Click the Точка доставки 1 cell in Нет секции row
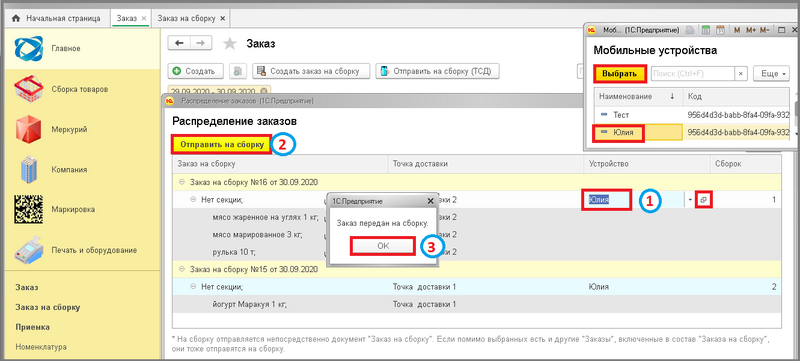800x361 pixels. [486, 287]
